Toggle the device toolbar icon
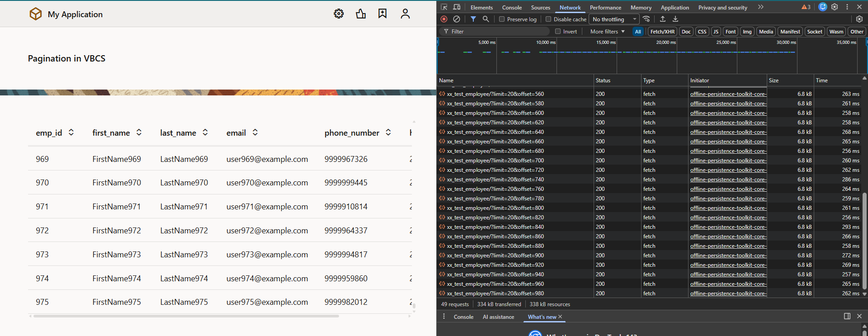Image resolution: width=868 pixels, height=336 pixels. point(457,7)
